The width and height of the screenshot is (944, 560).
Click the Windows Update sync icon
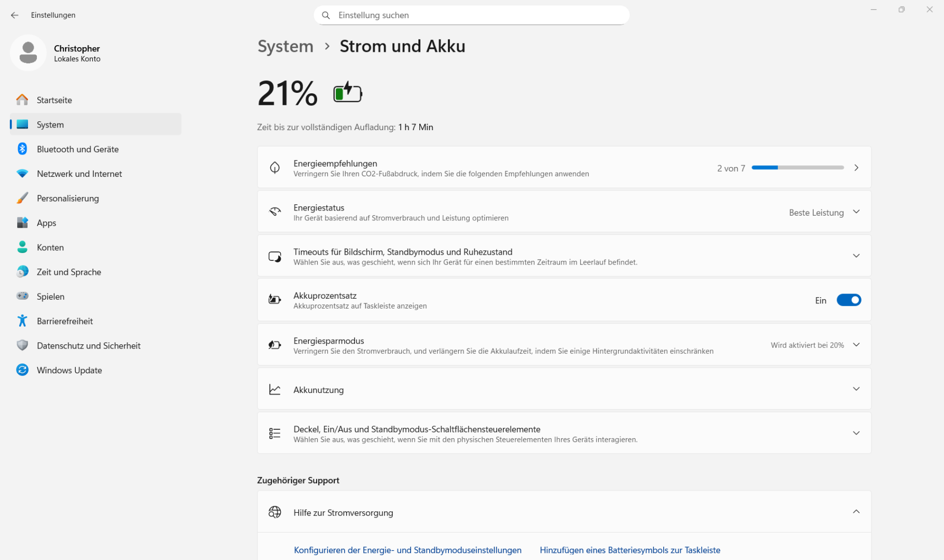point(22,370)
